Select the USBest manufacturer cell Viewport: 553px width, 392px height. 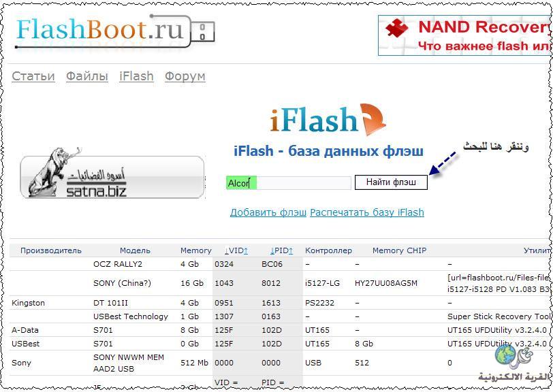pyautogui.click(x=25, y=344)
